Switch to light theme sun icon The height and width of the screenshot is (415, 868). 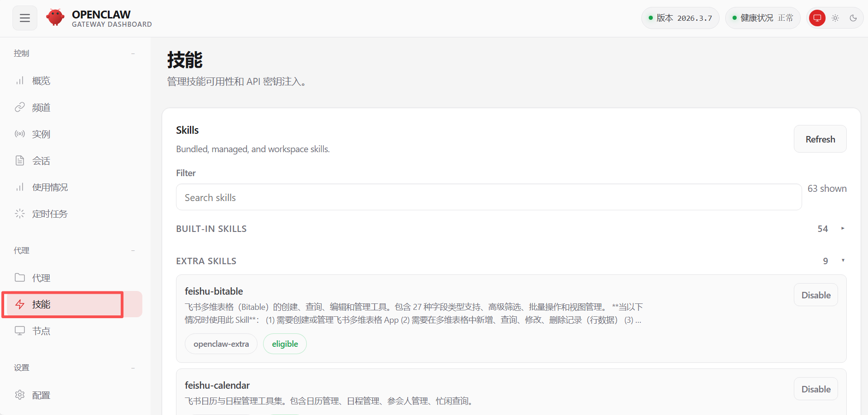pyautogui.click(x=835, y=18)
